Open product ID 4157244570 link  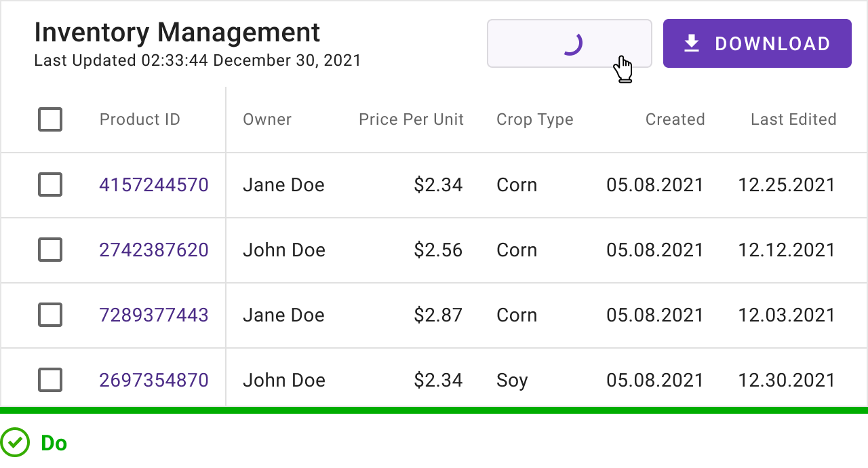[154, 184]
